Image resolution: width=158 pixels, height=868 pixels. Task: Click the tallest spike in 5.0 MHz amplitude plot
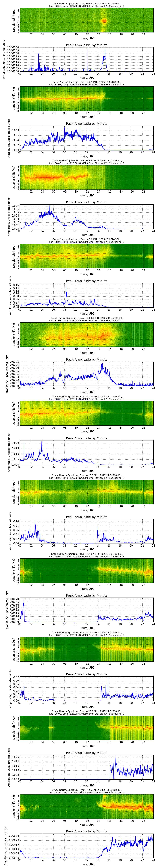(x=67, y=285)
